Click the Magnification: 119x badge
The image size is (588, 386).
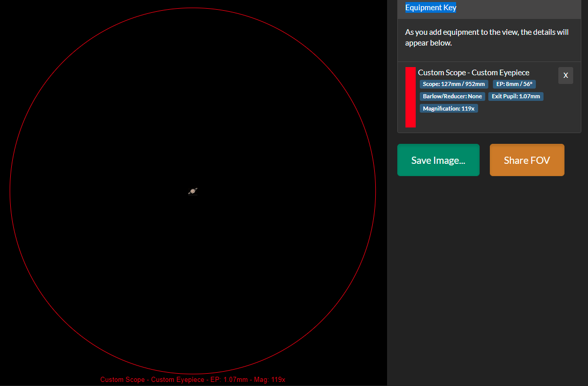coord(448,109)
